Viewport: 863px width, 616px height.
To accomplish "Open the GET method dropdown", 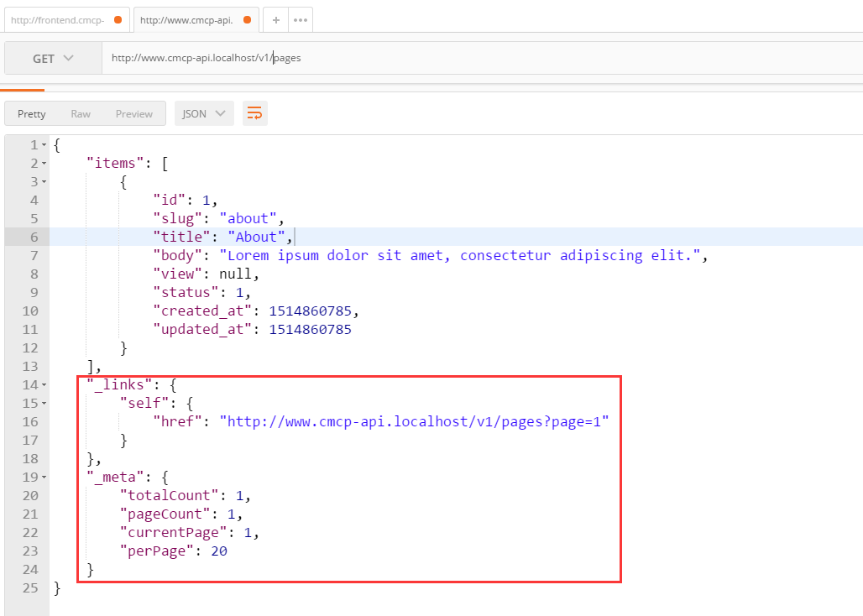I will pos(53,59).
